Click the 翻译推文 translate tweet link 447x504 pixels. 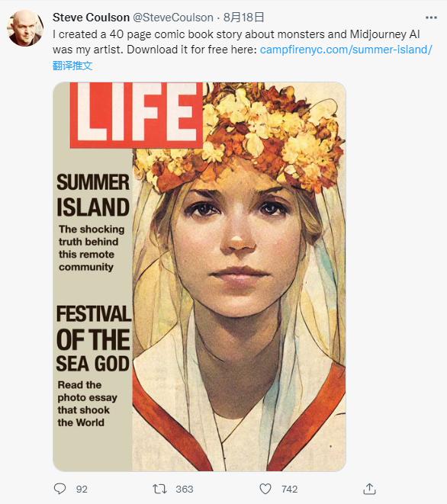click(x=72, y=66)
